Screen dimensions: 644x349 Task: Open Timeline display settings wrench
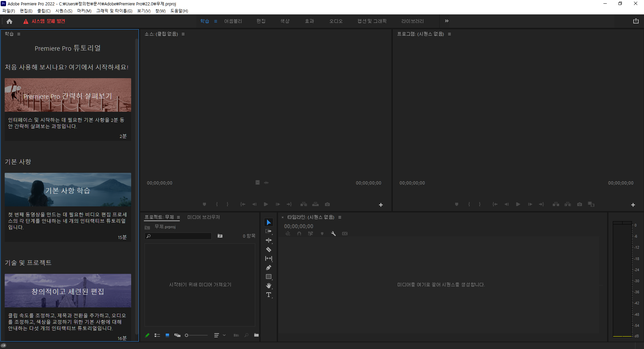tap(333, 234)
